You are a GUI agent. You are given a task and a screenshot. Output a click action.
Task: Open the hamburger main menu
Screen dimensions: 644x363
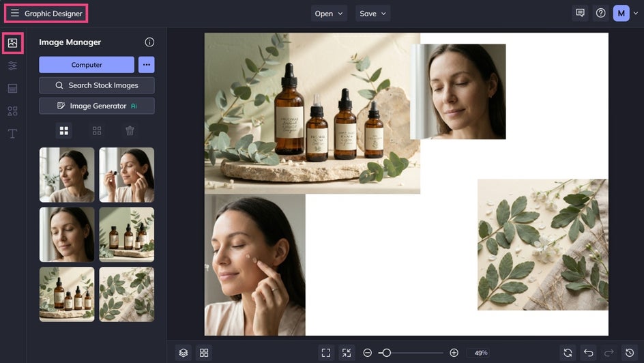(15, 13)
